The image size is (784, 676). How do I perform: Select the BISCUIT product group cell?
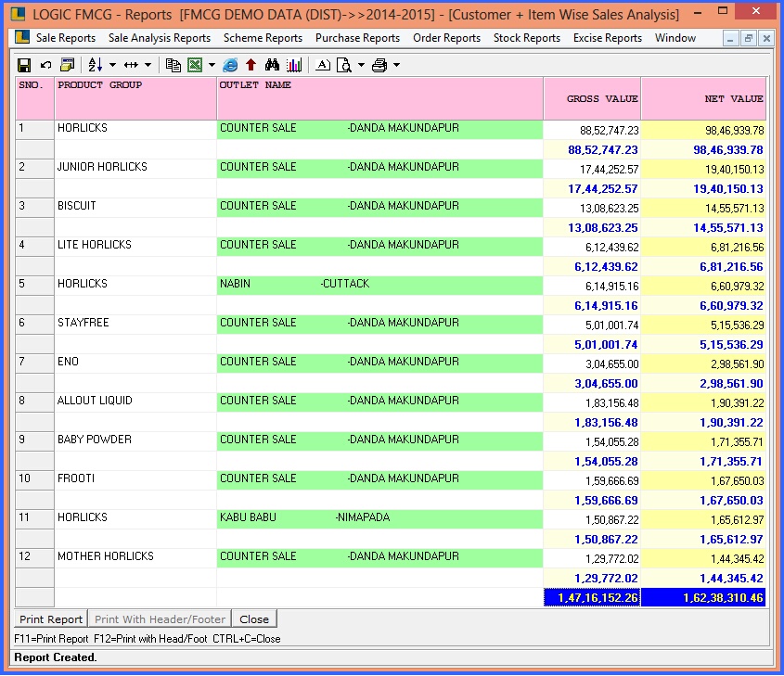point(135,207)
